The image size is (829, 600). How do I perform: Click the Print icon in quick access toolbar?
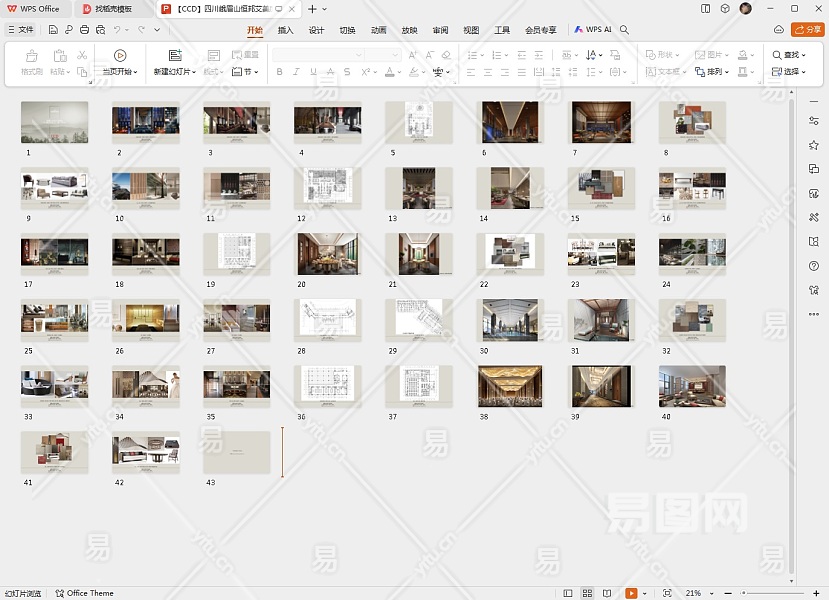point(84,30)
